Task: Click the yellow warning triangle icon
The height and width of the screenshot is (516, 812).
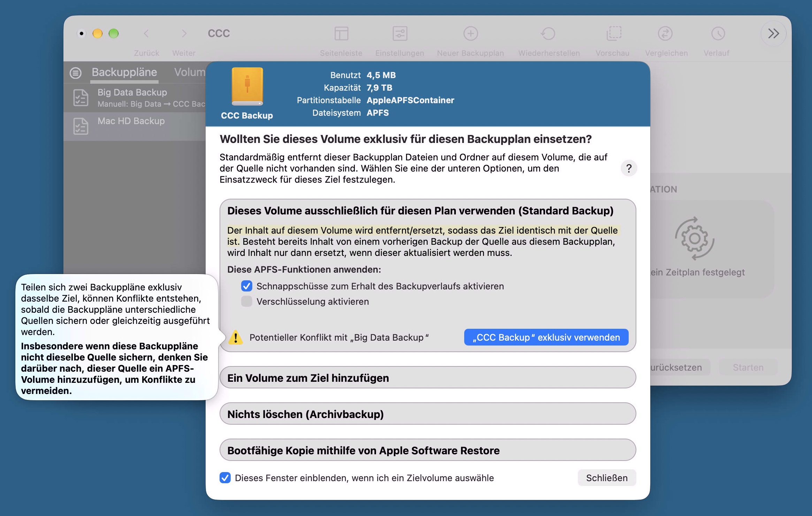Action: (x=236, y=337)
